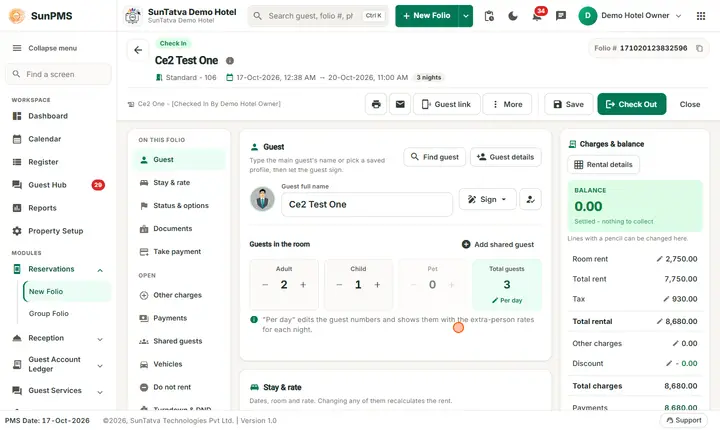This screenshot has width=720, height=430.
Task: Increase the Adult guest count
Action: [303, 285]
